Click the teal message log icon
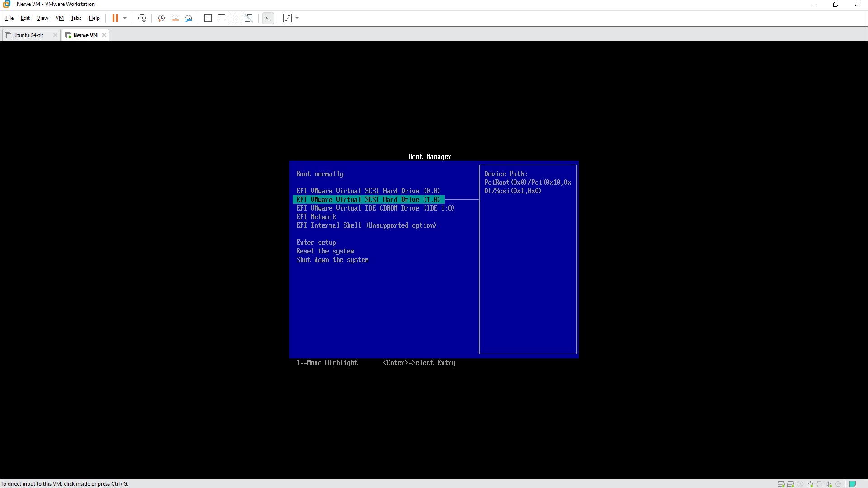868x488 pixels. pos(852,484)
